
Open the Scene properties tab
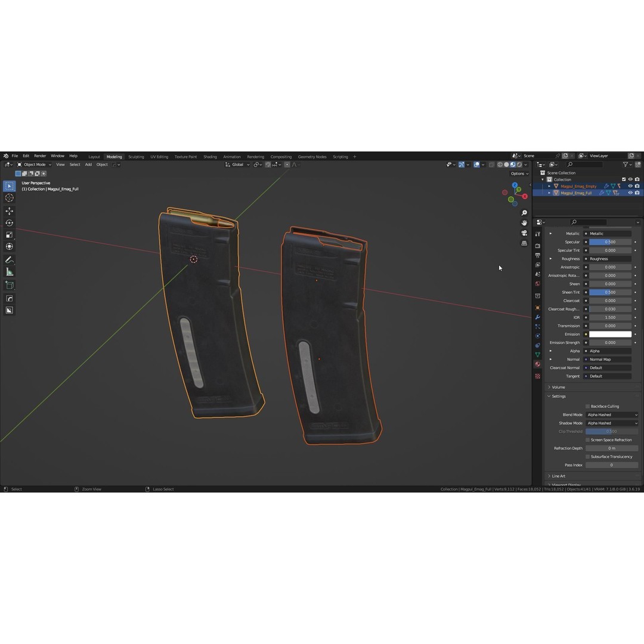(538, 274)
